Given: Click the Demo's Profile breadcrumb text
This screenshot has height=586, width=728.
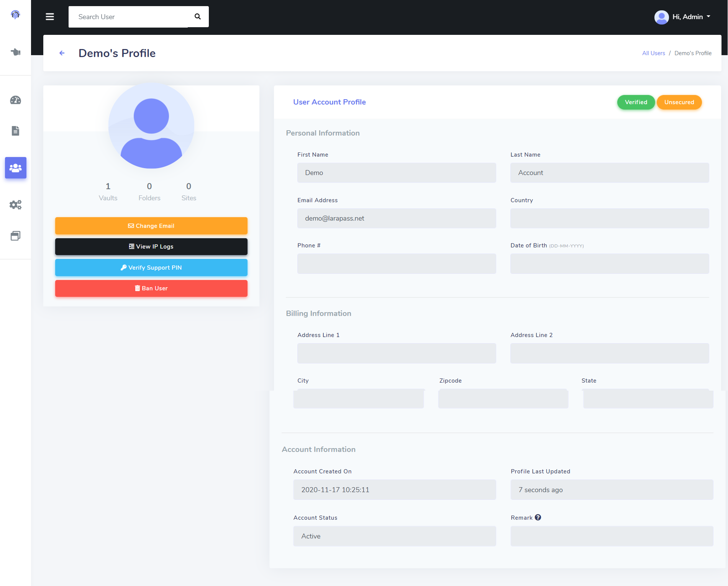Looking at the screenshot, I should click(693, 53).
